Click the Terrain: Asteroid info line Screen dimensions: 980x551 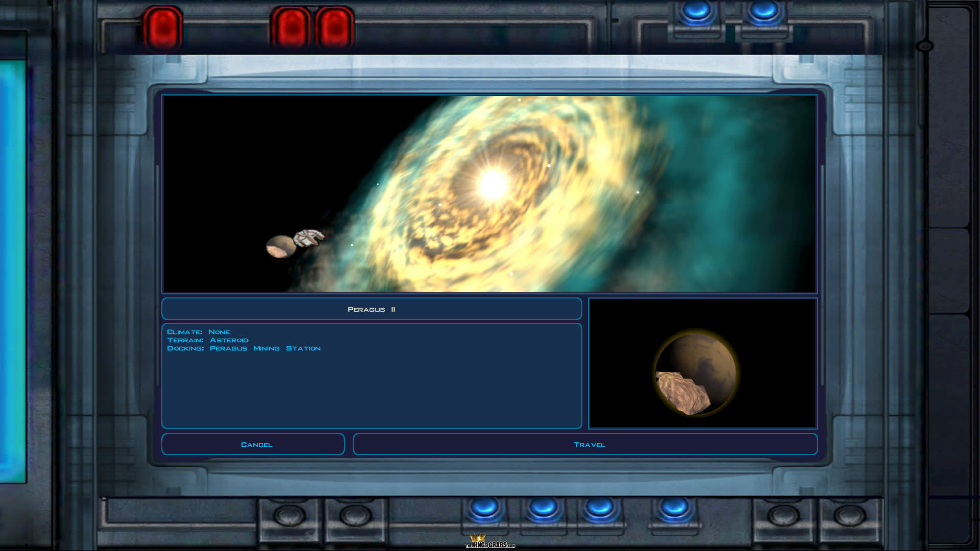click(x=208, y=340)
